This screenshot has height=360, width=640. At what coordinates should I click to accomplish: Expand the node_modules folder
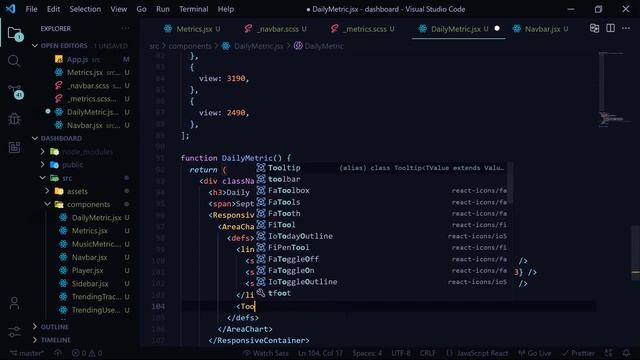[x=42, y=151]
